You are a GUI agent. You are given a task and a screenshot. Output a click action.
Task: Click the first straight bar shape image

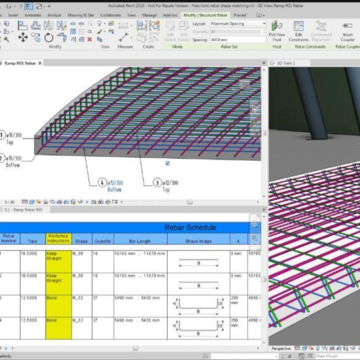[198, 262]
